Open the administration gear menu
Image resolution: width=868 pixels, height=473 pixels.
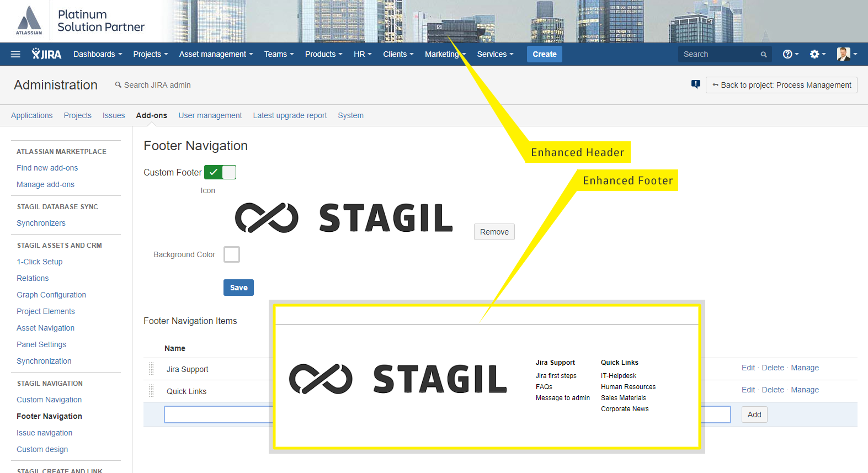point(817,54)
